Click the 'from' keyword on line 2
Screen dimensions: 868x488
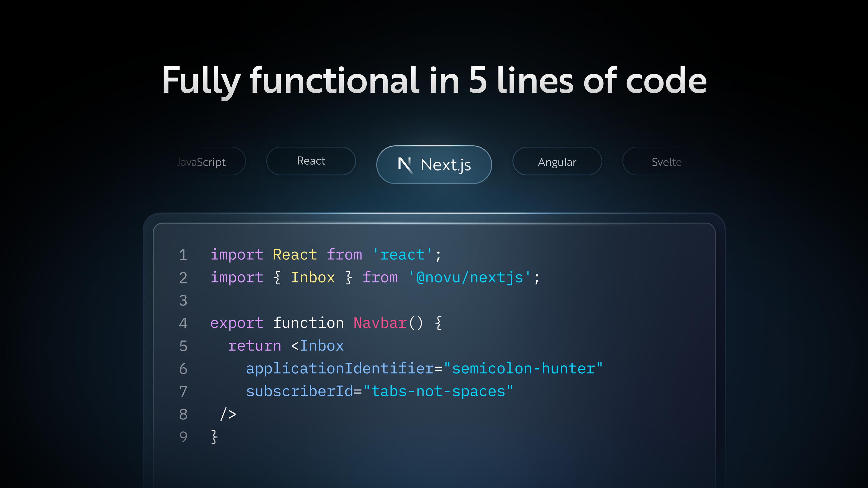(x=380, y=278)
